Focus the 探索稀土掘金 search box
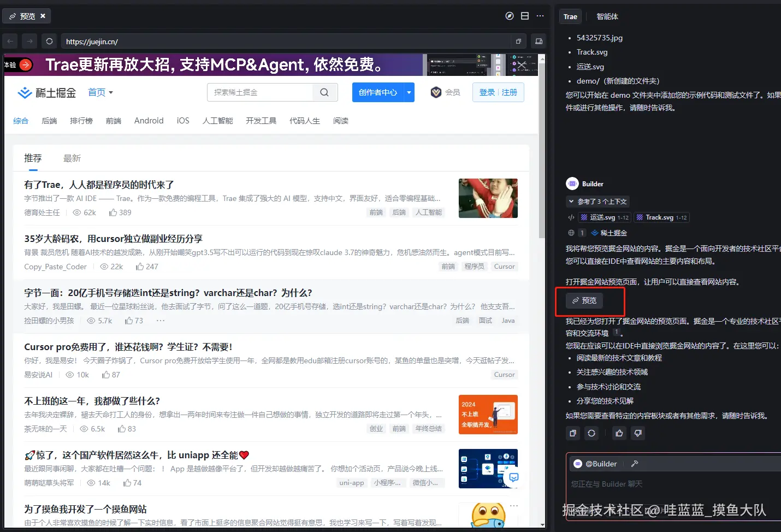 click(260, 92)
